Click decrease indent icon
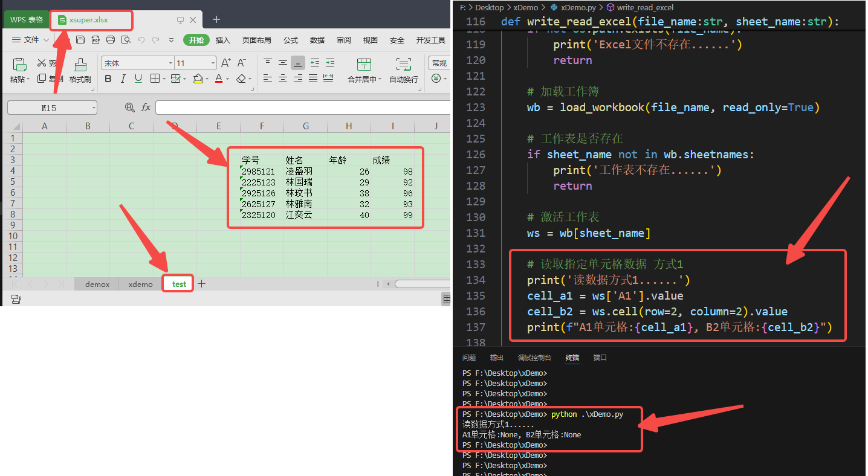 coord(314,63)
